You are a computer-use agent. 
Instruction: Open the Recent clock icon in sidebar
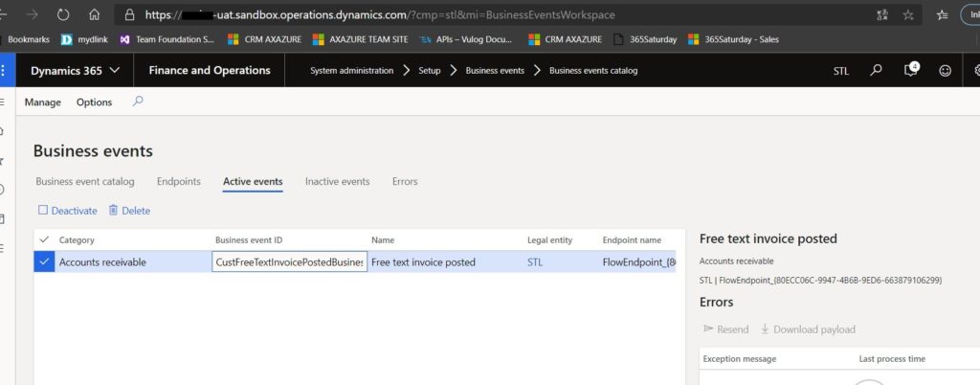coord(2,190)
